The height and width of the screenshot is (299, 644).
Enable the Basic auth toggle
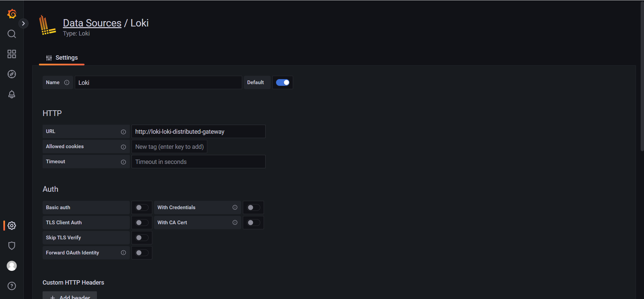[x=142, y=207]
